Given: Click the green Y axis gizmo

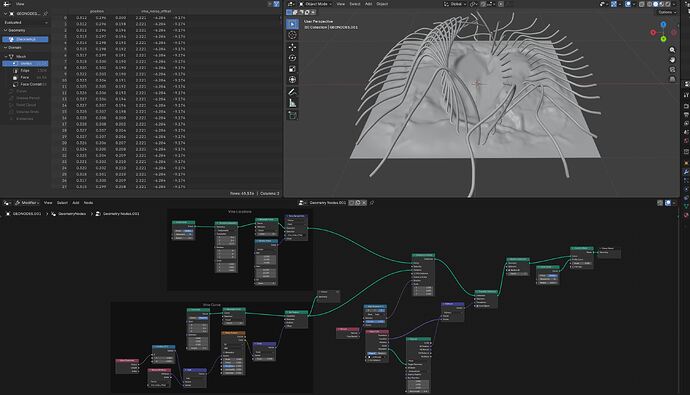Looking at the screenshot, I should pos(663,39).
